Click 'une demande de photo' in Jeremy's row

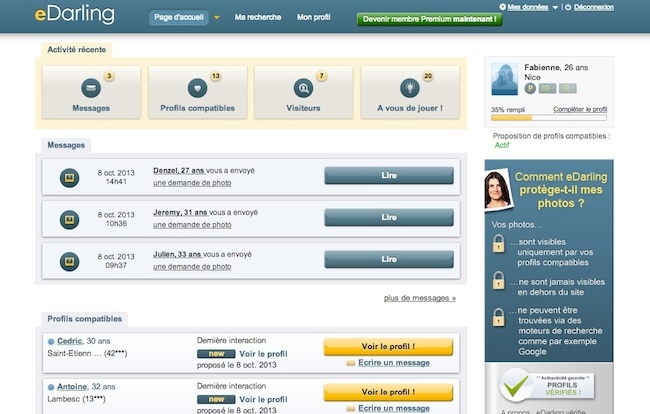click(192, 225)
